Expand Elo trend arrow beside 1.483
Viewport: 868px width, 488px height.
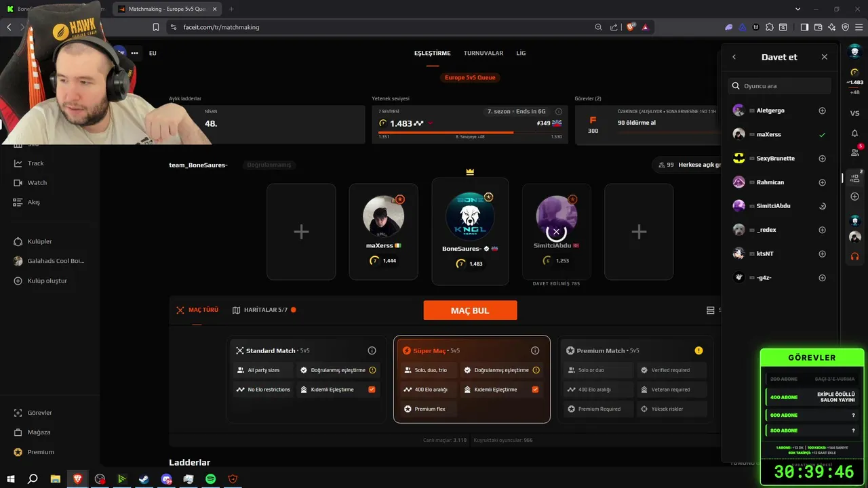click(431, 123)
